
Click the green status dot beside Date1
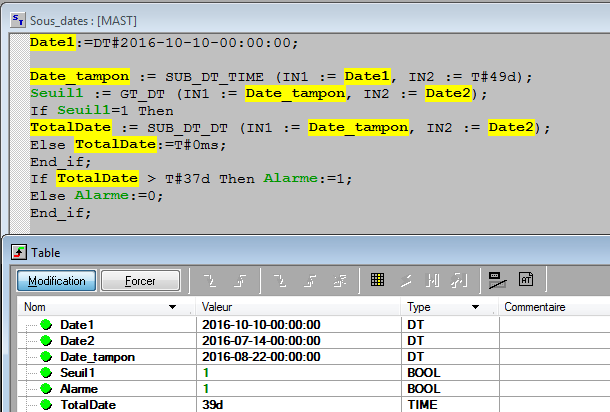tap(45, 325)
